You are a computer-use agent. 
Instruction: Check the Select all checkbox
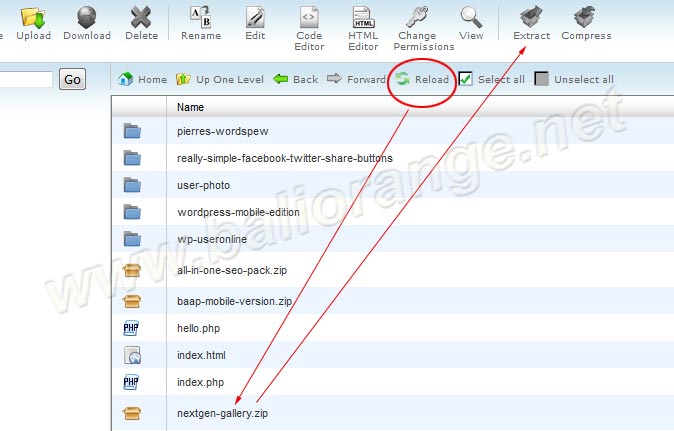point(466,79)
